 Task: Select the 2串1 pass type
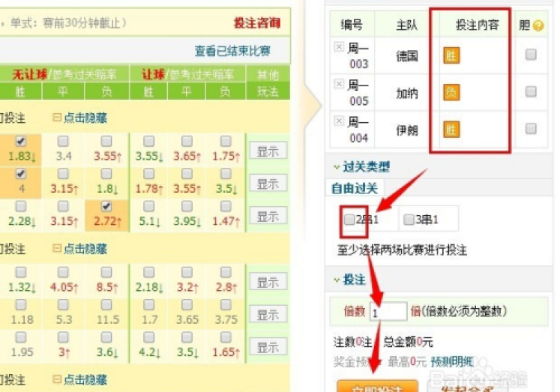pyautogui.click(x=349, y=220)
